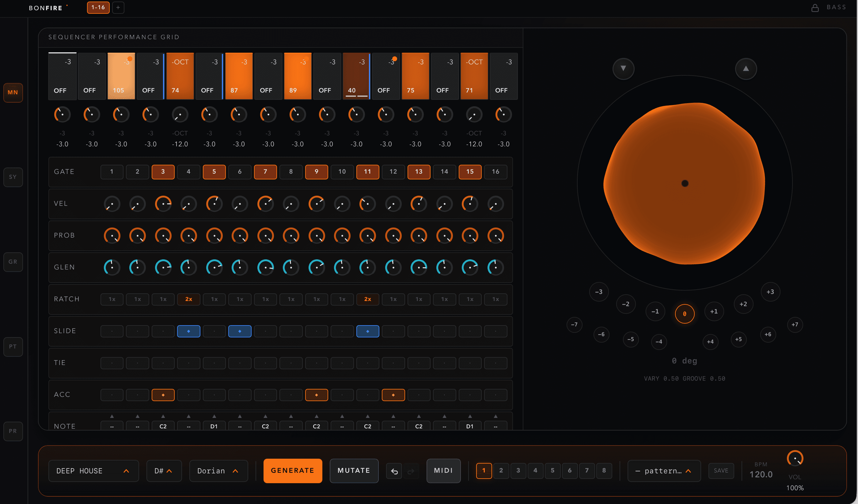Viewport: 858px width, 504px height.
Task: Raise step 5 note with the up triangle above D1
Action: (214, 416)
